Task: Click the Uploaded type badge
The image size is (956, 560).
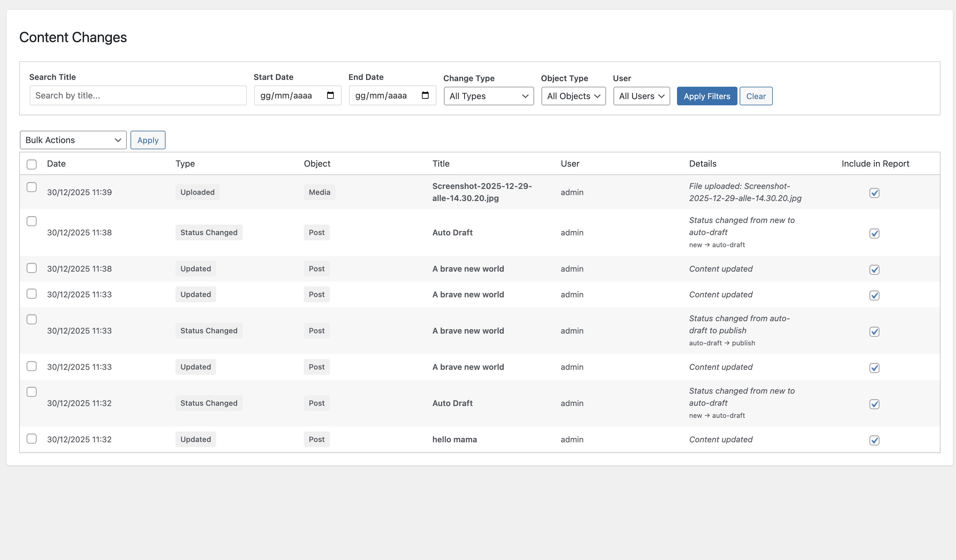Action: (197, 192)
